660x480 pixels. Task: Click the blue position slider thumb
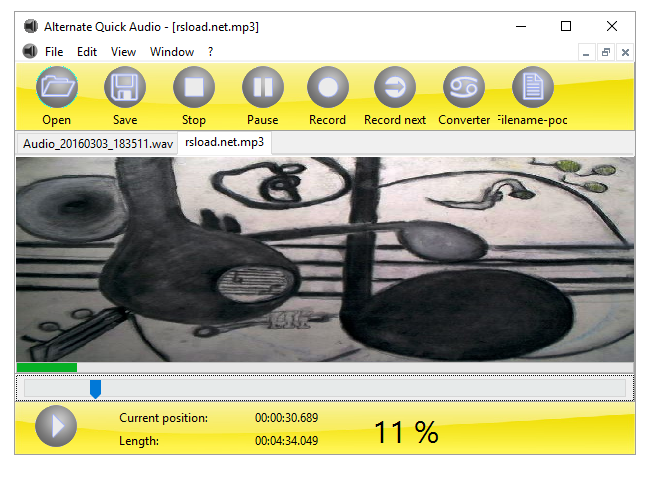pyautogui.click(x=96, y=389)
